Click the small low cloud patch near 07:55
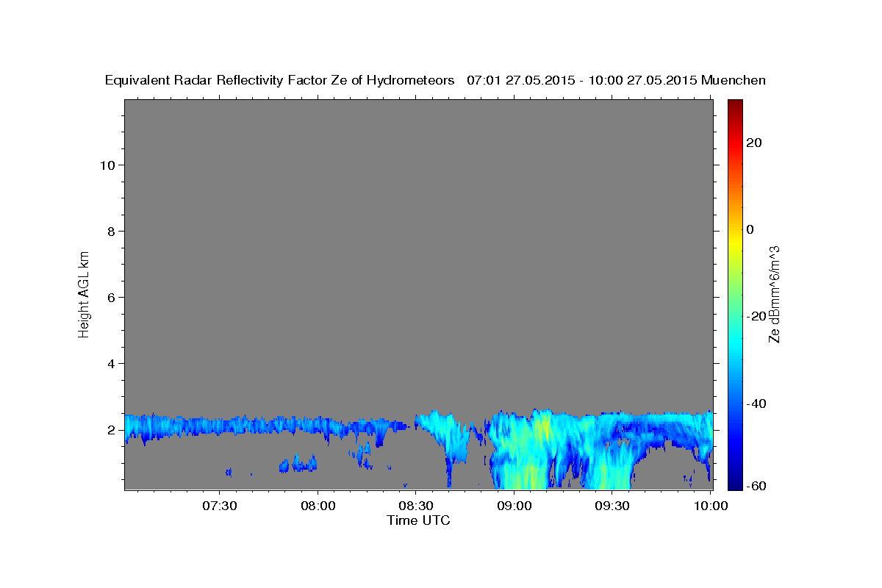 point(298,464)
